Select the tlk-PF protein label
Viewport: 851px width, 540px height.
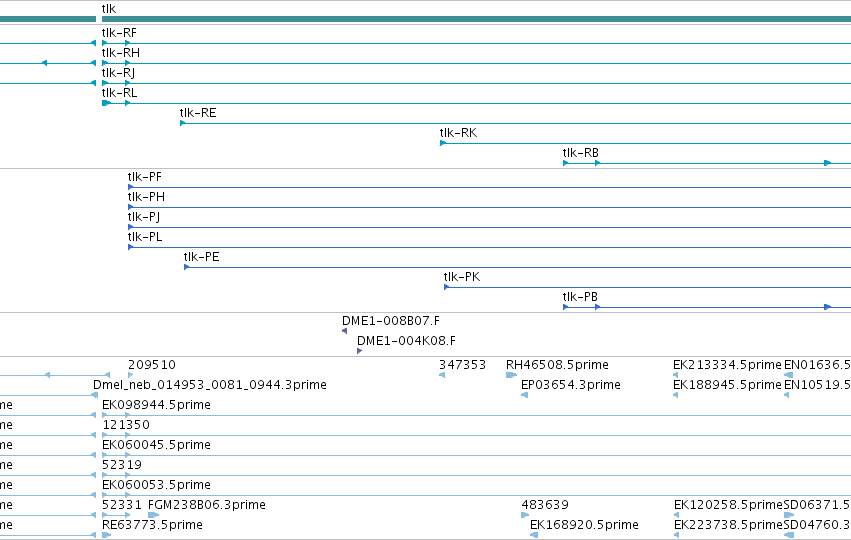point(144,177)
